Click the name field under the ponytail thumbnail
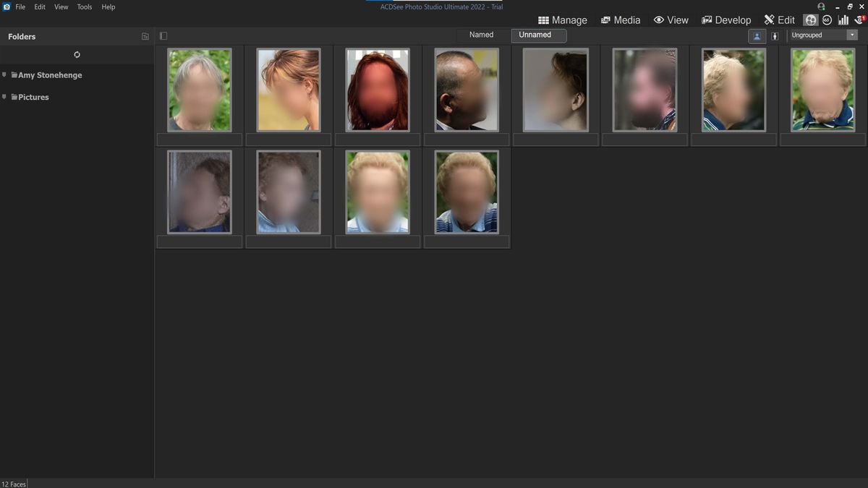Screen dimensions: 868x488 [x=289, y=140]
